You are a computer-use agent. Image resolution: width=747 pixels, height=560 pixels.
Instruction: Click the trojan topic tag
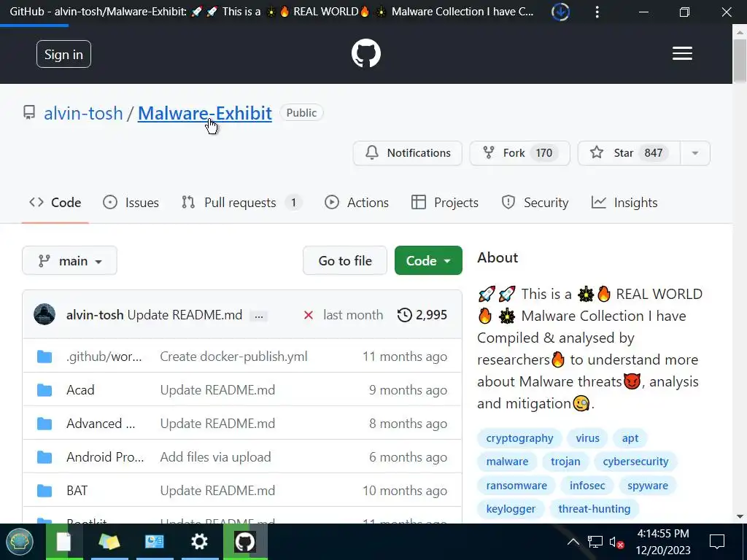point(565,462)
